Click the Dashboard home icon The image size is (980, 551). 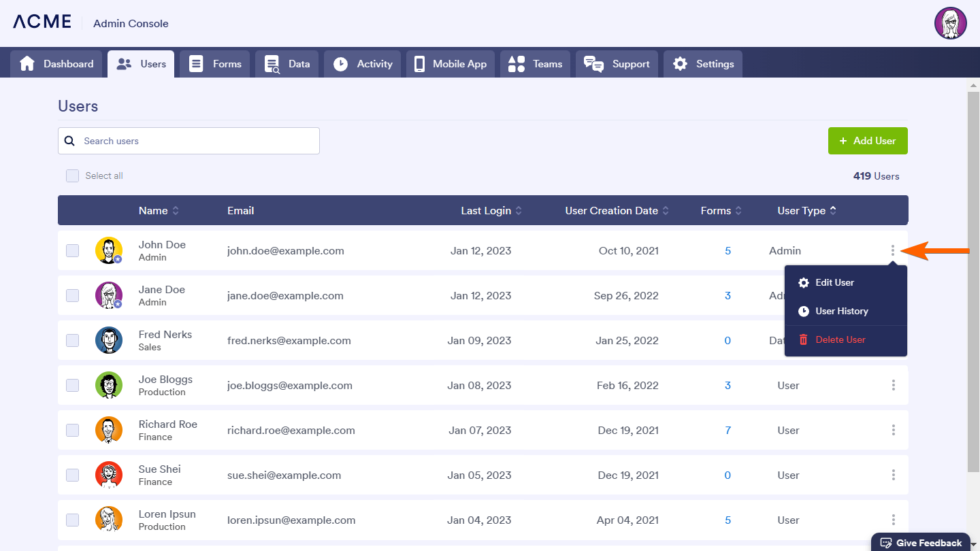pyautogui.click(x=27, y=64)
